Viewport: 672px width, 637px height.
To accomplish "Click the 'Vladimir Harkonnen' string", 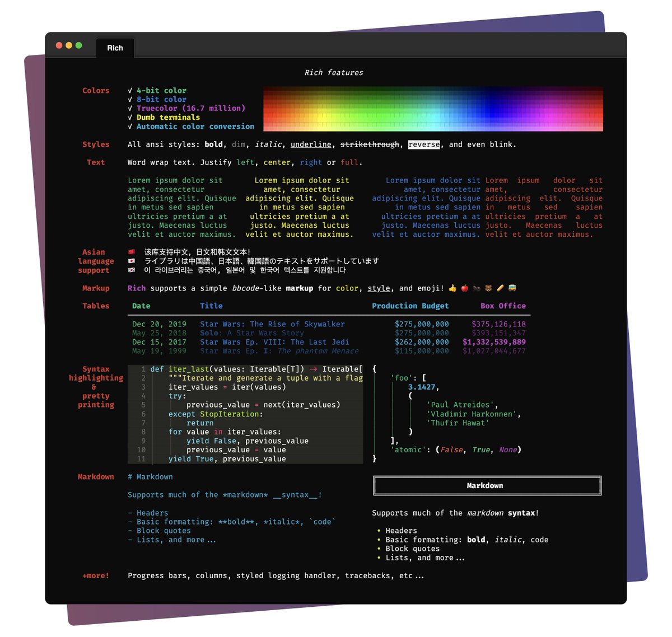I will pyautogui.click(x=472, y=414).
